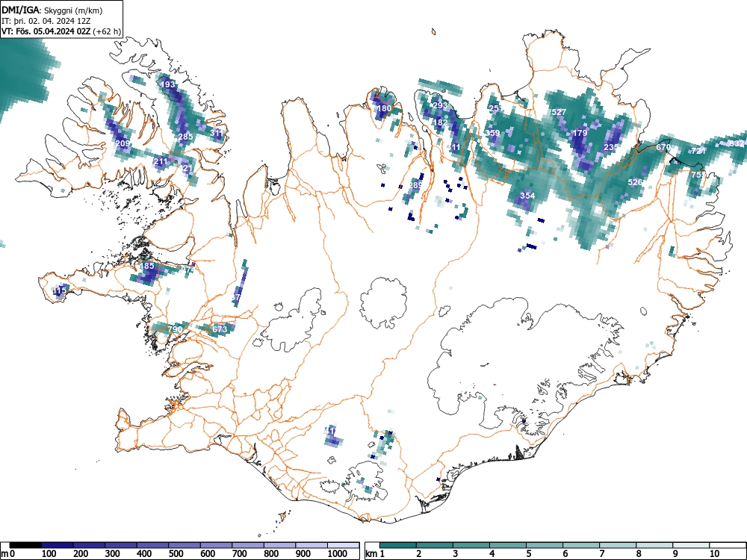Screen dimensions: 747x560
Task: Click the 359 visibility value on the map
Action: click(x=492, y=133)
